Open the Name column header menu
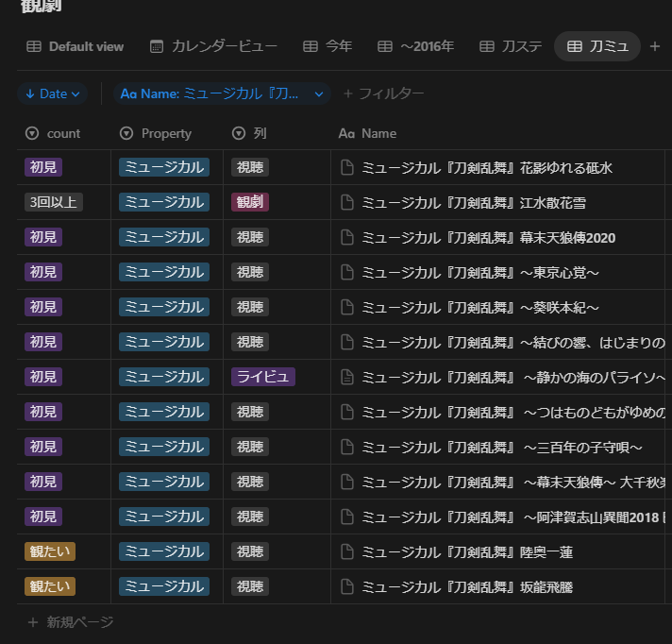672x644 pixels. pos(378,133)
